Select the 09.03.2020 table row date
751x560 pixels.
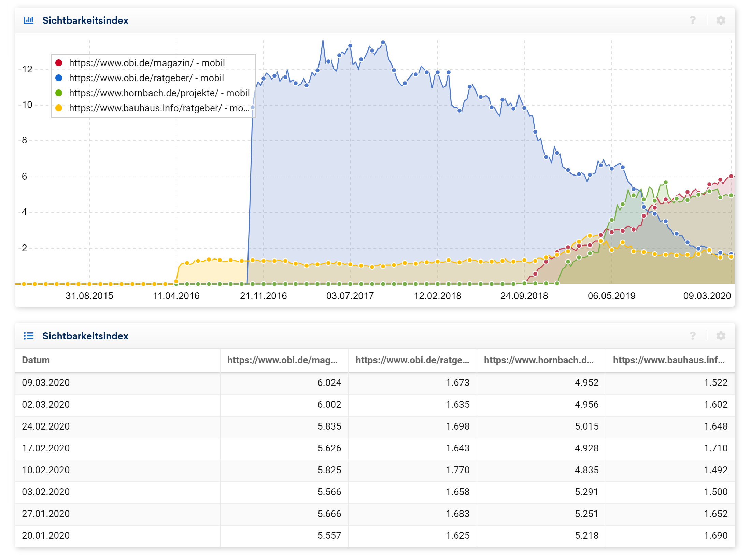[46, 383]
